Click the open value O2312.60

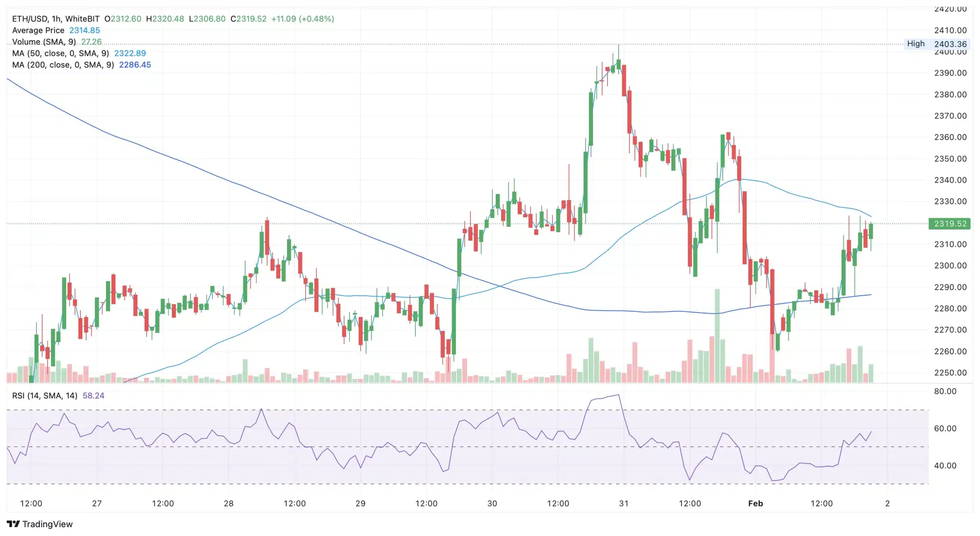click(x=123, y=19)
